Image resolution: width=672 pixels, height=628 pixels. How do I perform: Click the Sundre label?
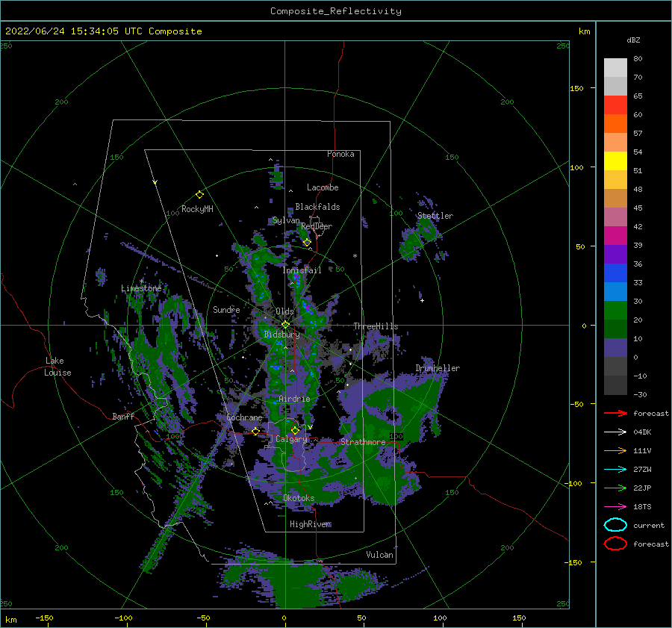tap(226, 310)
